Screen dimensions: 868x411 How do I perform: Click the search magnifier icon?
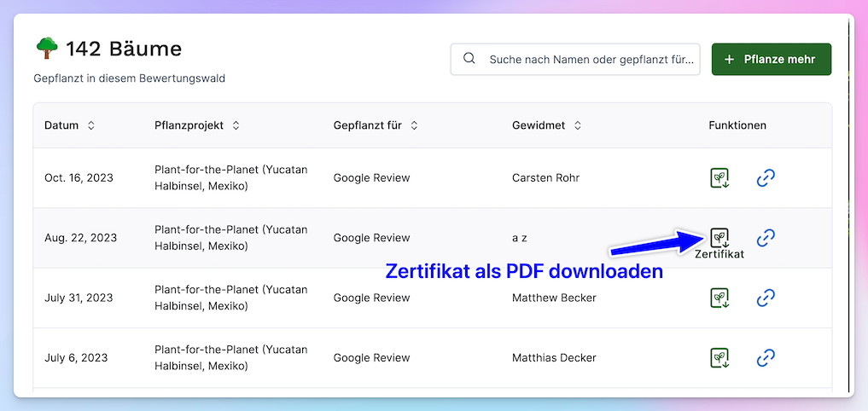[x=469, y=59]
